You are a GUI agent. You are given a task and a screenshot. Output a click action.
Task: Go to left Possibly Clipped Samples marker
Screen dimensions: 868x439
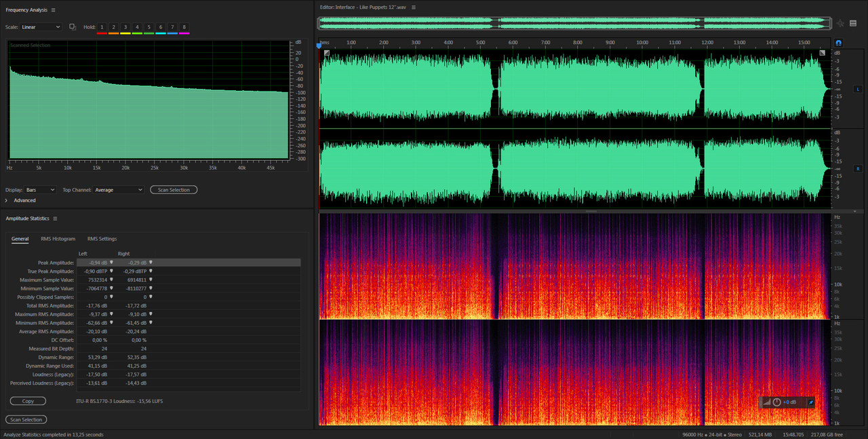pyautogui.click(x=112, y=297)
